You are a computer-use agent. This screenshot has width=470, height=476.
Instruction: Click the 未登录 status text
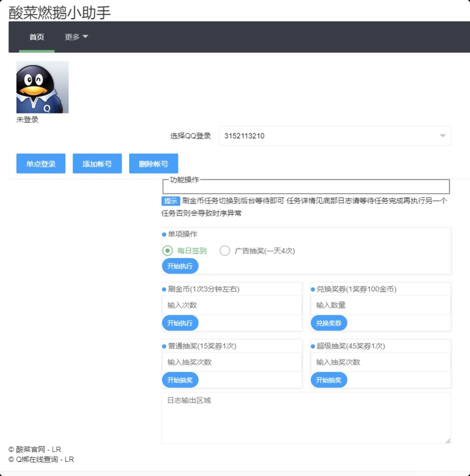click(x=27, y=120)
